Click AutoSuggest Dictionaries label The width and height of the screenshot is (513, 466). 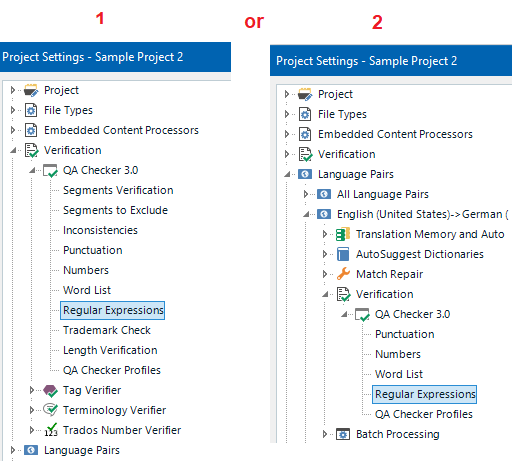pos(420,254)
